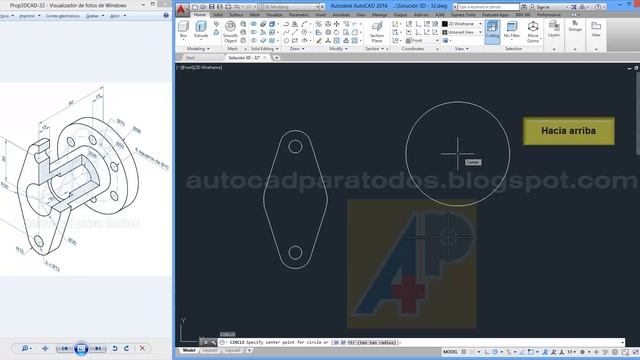The width and height of the screenshot is (640, 360).
Task: Start slideshow in Photo Viewer
Action: 81,348
